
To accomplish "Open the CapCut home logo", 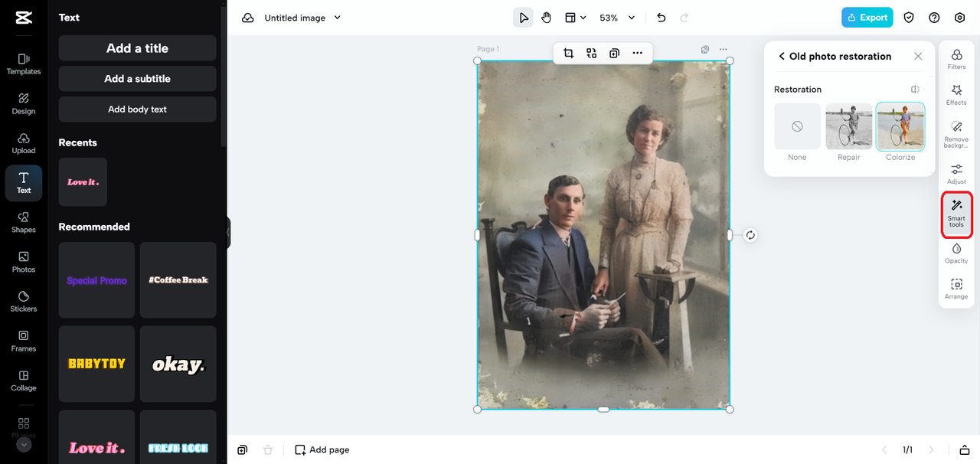I will click(23, 18).
